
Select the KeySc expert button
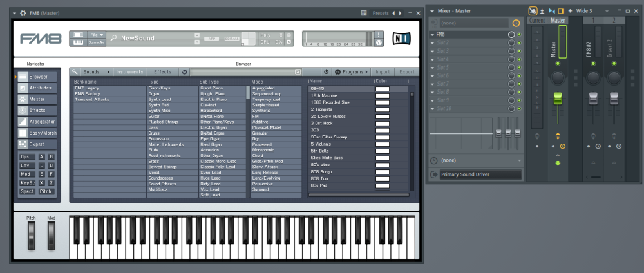tap(27, 183)
